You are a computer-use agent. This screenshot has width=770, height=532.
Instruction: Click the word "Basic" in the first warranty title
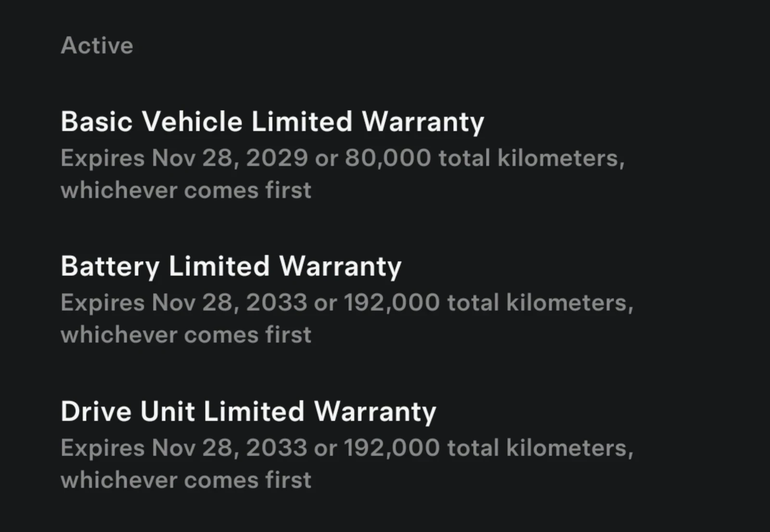(x=96, y=121)
